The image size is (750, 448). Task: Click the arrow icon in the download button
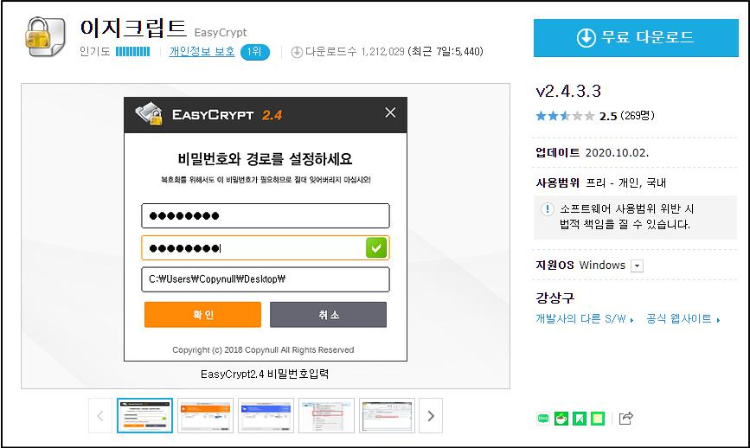(586, 38)
